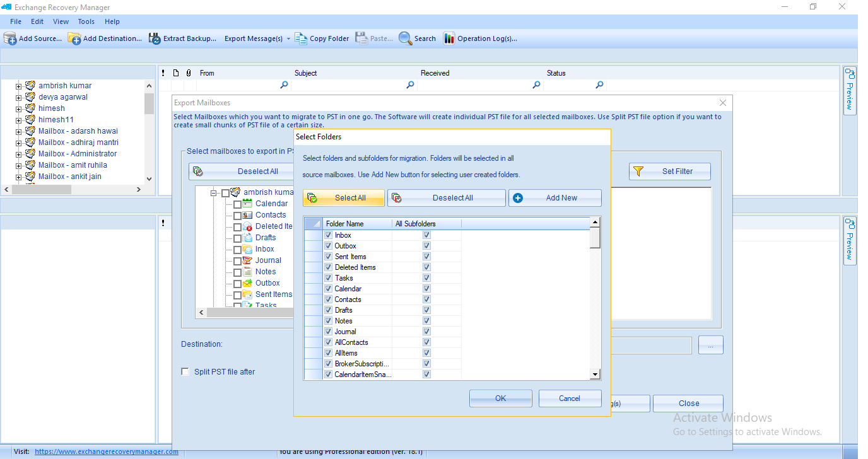This screenshot has height=459, width=868.
Task: Expand Mailbox - adarsh hawai node
Action: click(x=19, y=131)
